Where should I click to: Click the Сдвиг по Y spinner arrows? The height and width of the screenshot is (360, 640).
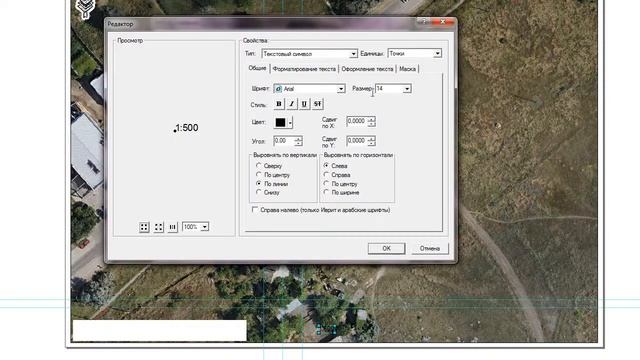coord(371,141)
